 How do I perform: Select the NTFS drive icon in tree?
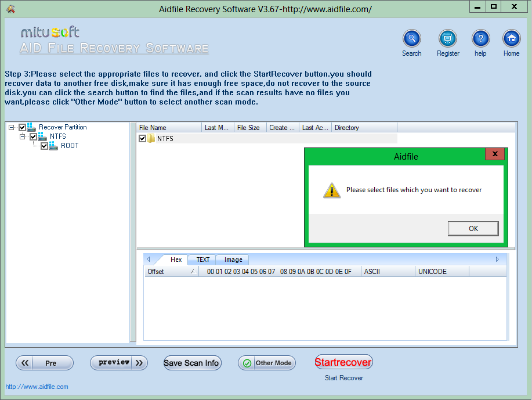[42, 136]
